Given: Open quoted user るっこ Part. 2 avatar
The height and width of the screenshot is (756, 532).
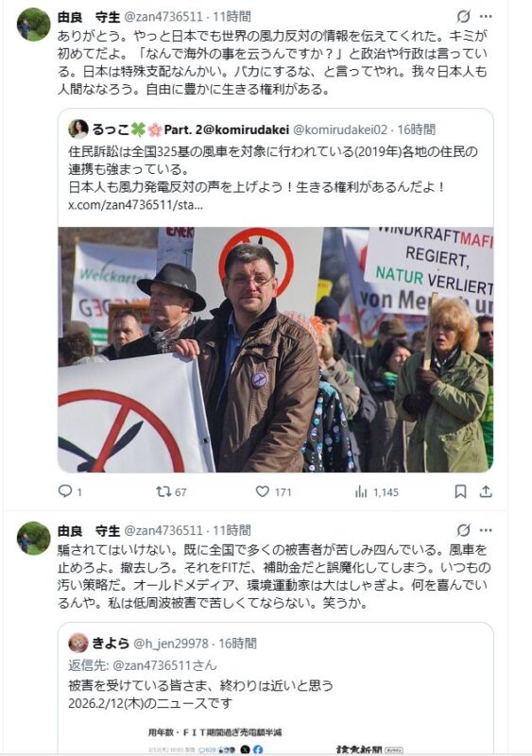Looking at the screenshot, I should pyautogui.click(x=78, y=129).
